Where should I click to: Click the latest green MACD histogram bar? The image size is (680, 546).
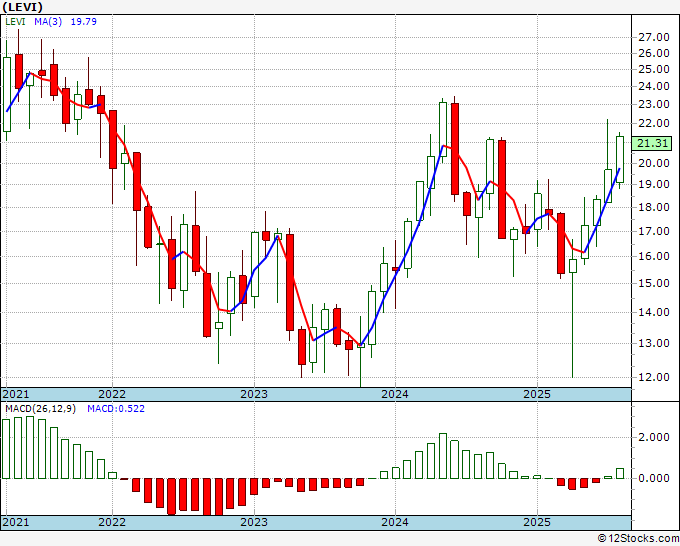coord(620,473)
